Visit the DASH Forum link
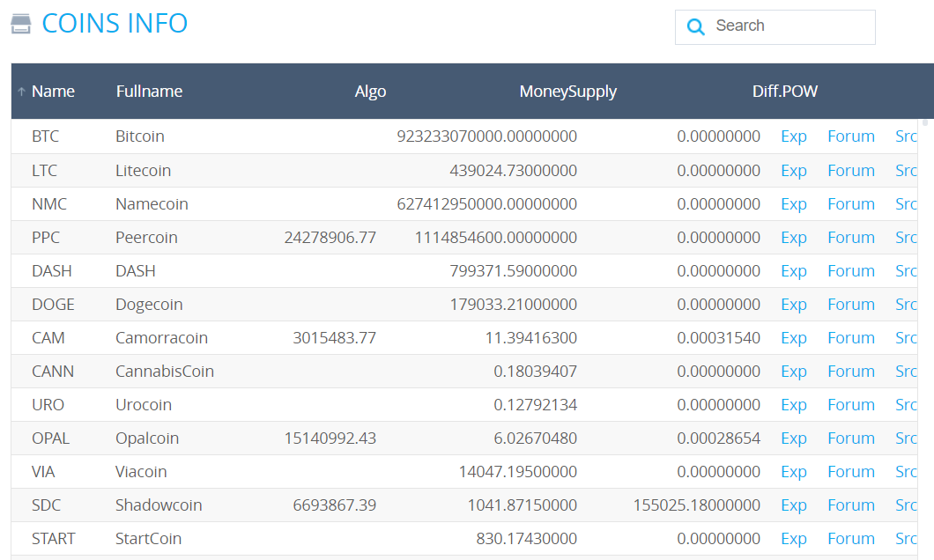Viewport: 934px width, 560px height. [850, 271]
